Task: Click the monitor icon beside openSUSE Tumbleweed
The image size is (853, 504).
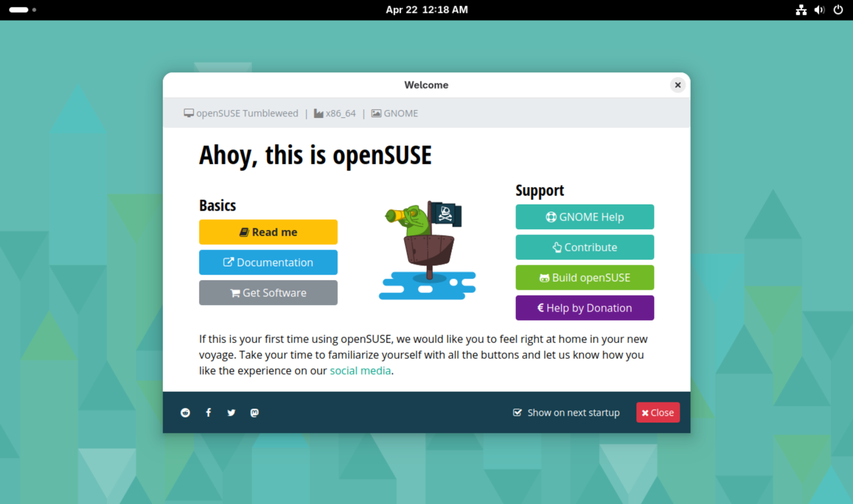Action: point(189,112)
